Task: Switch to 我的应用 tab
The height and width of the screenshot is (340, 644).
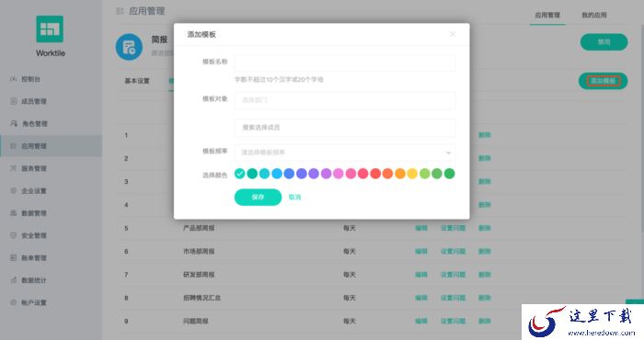Action: point(594,16)
